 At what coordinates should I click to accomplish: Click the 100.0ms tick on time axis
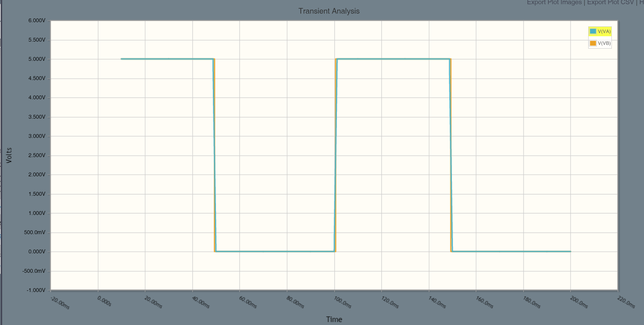342,302
